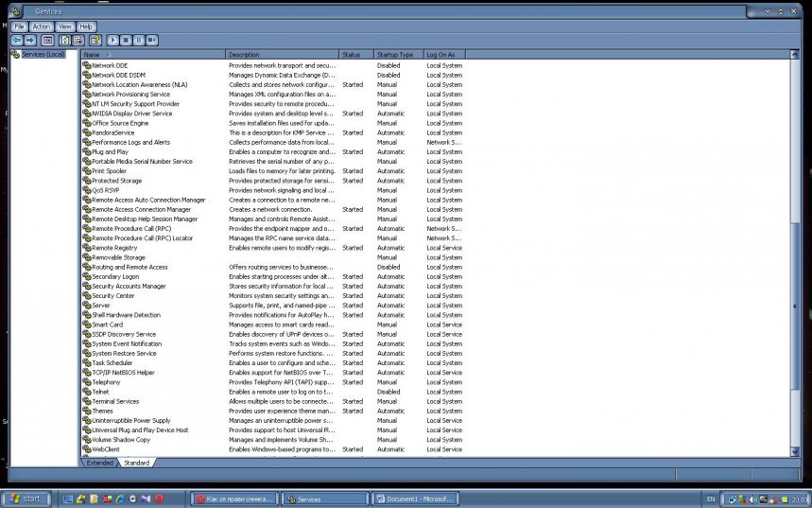This screenshot has width=812, height=508.
Task: Open Document1 Microsoft Word from taskbar
Action: (414, 499)
